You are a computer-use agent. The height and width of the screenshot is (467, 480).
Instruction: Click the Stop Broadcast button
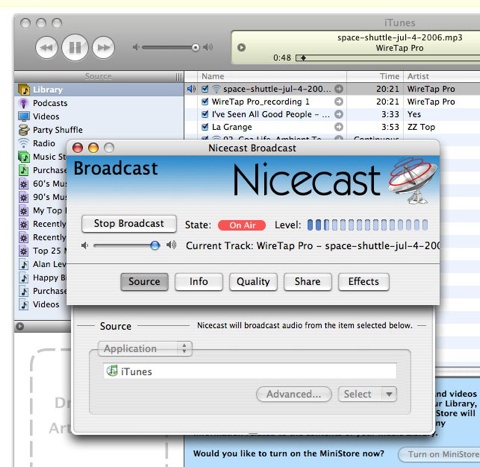(129, 224)
